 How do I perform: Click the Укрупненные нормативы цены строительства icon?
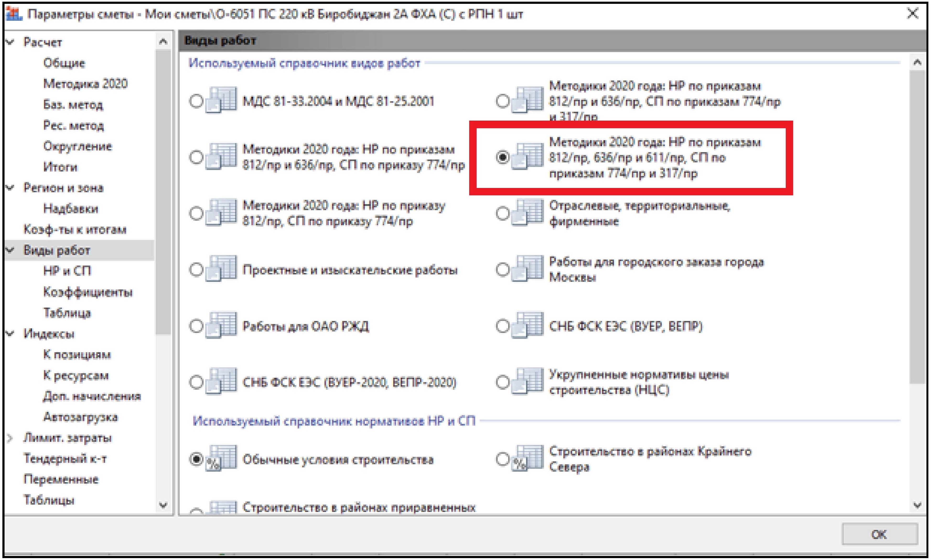528,382
